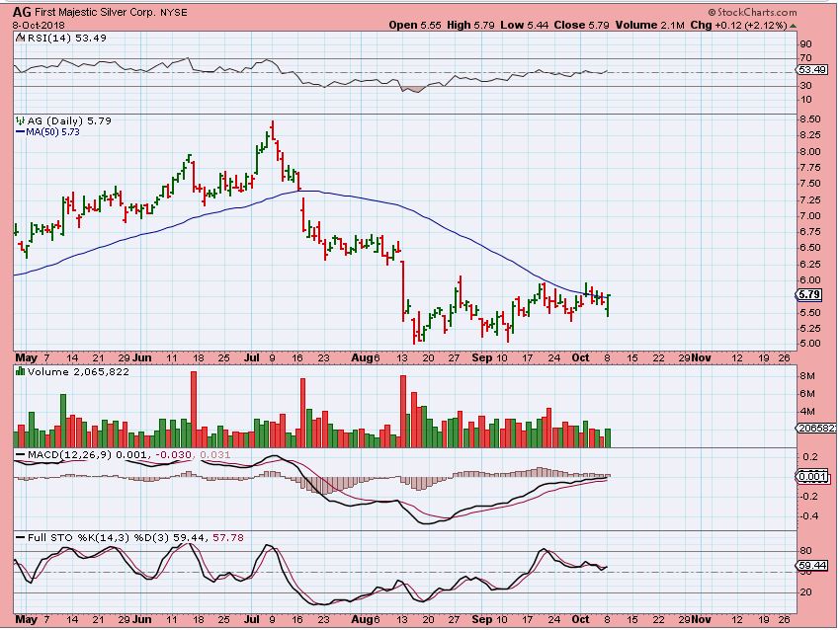The image size is (840, 630).
Task: Click the 59.44 stochastic tag on the right axis
Action: [812, 565]
